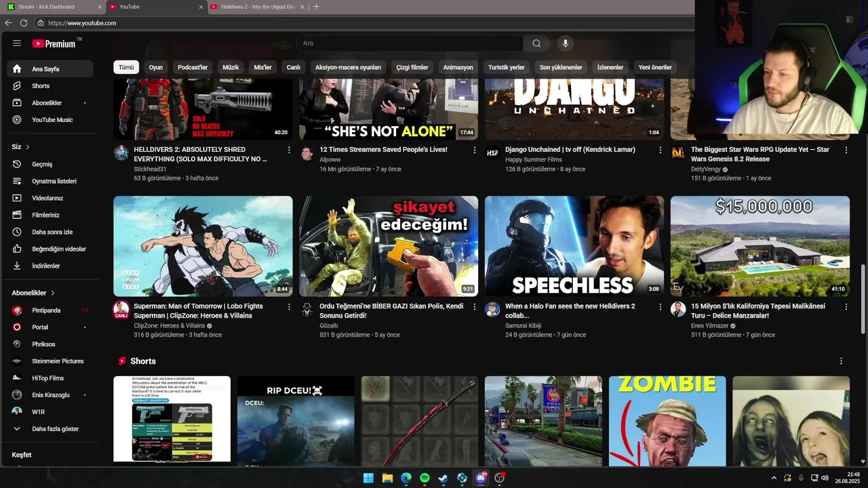Open options menu for Helldivers 2 video
Image resolution: width=868 pixels, height=488 pixels.
pyautogui.click(x=289, y=150)
